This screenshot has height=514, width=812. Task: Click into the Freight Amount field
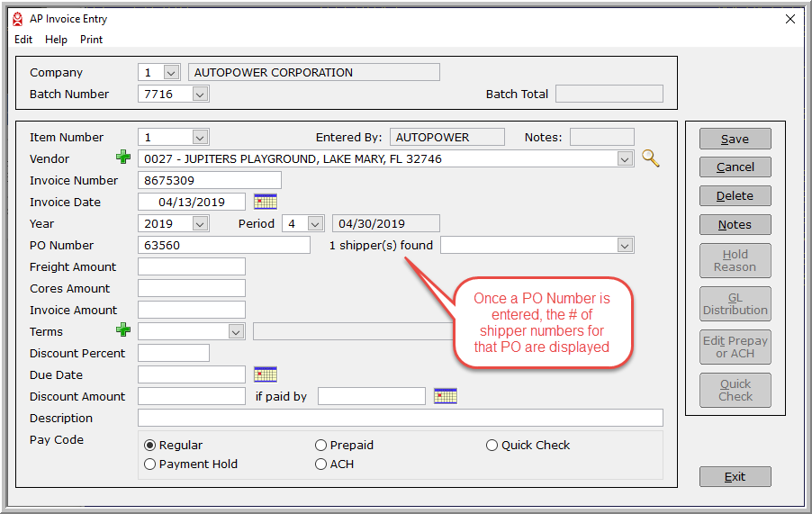pos(191,266)
